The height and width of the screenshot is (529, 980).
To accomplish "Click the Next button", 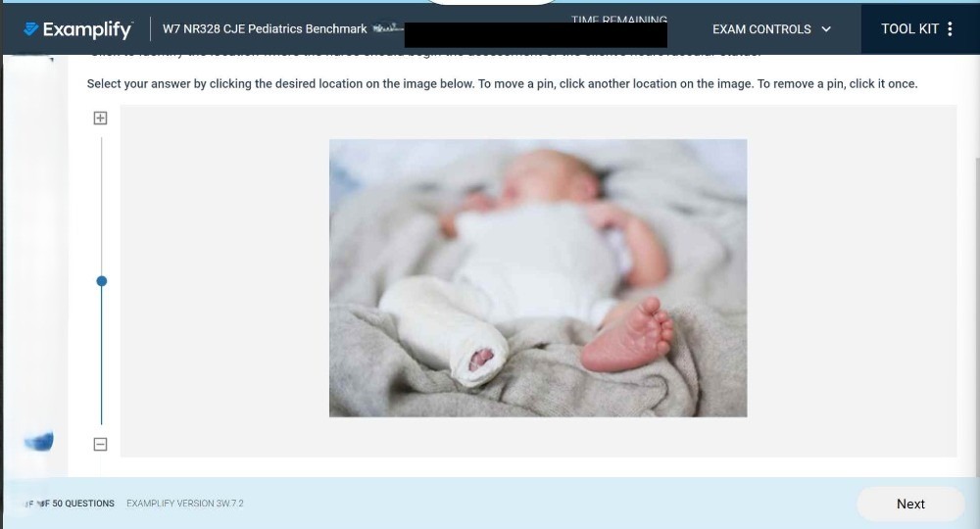I will coord(910,504).
